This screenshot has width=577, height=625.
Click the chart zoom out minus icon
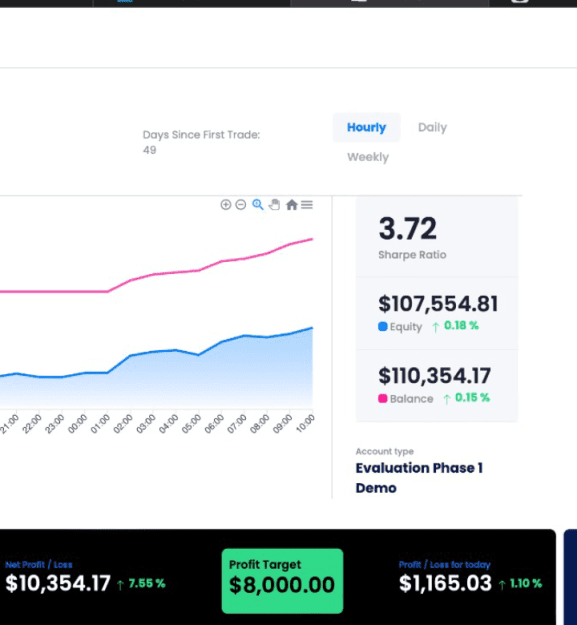coord(241,204)
